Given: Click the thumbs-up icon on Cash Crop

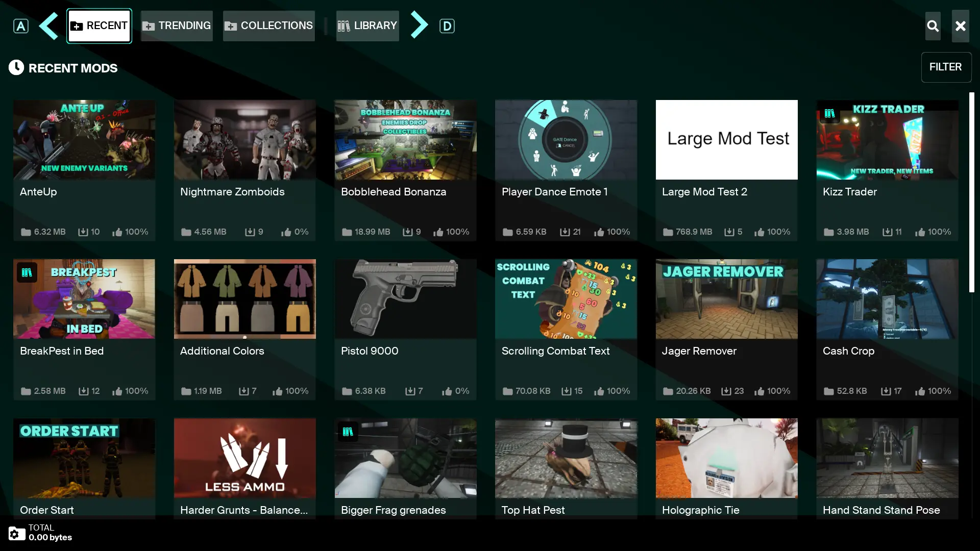Looking at the screenshot, I should click(x=920, y=391).
